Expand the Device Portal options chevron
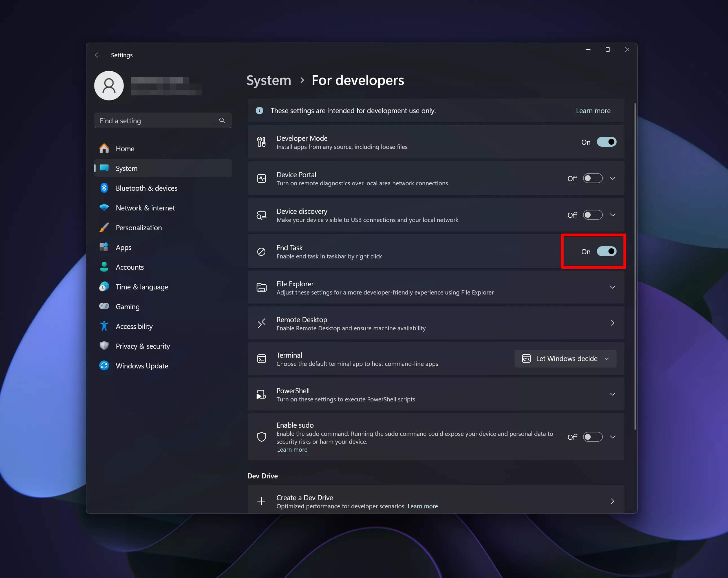Image resolution: width=728 pixels, height=578 pixels. tap(612, 178)
